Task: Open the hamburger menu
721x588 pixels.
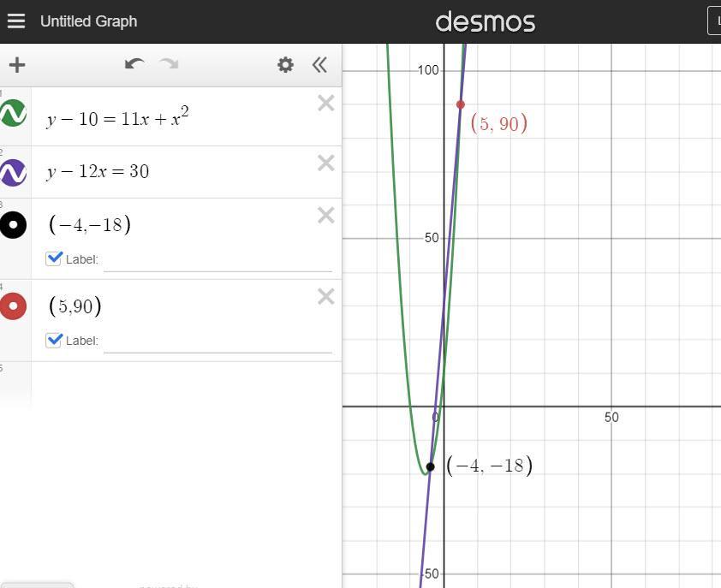Action: (x=16, y=21)
